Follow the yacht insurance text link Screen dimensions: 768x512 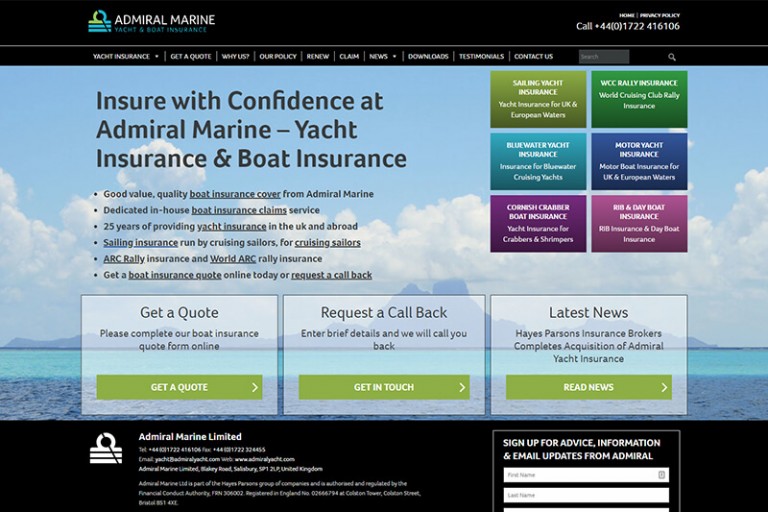(x=232, y=226)
